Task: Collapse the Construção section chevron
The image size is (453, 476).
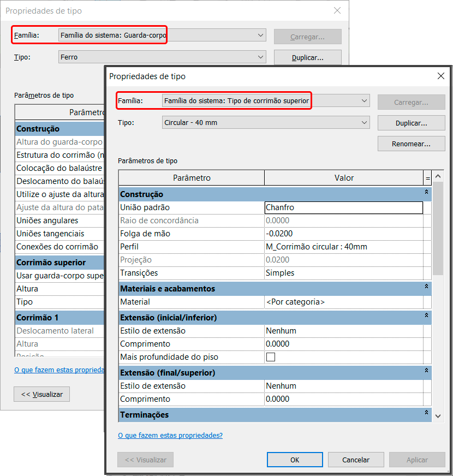Action: (x=426, y=193)
